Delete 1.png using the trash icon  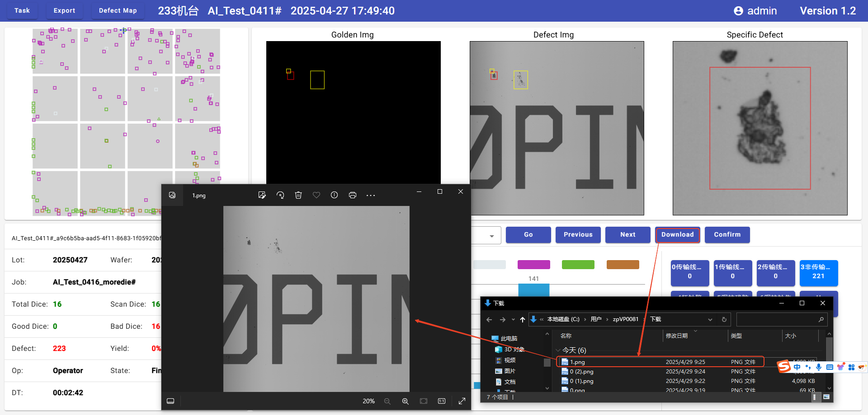click(x=298, y=195)
